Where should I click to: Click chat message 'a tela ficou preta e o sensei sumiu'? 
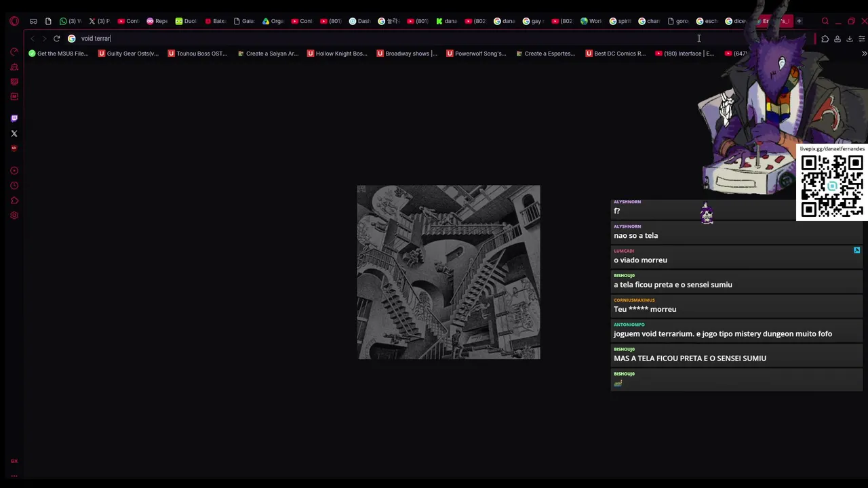click(x=673, y=285)
